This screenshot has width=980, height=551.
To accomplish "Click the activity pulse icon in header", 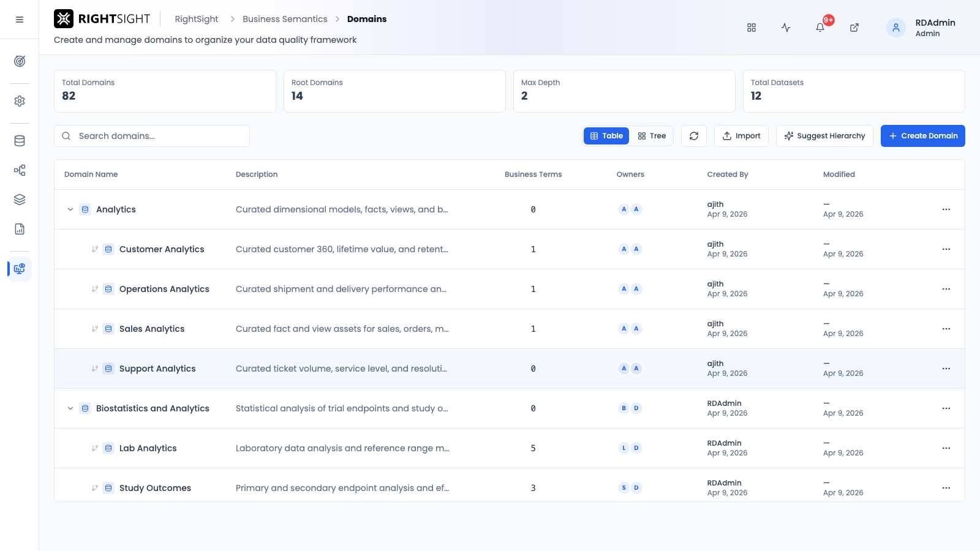I will click(x=786, y=28).
